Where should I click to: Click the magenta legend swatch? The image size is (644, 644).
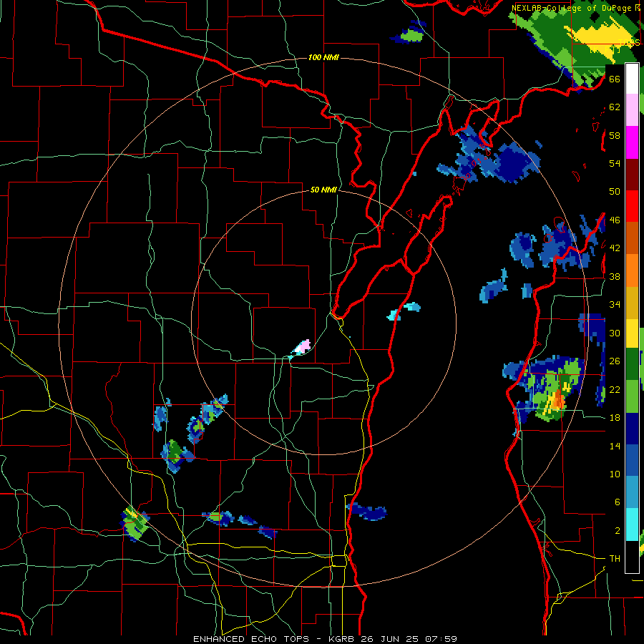[x=632, y=142]
